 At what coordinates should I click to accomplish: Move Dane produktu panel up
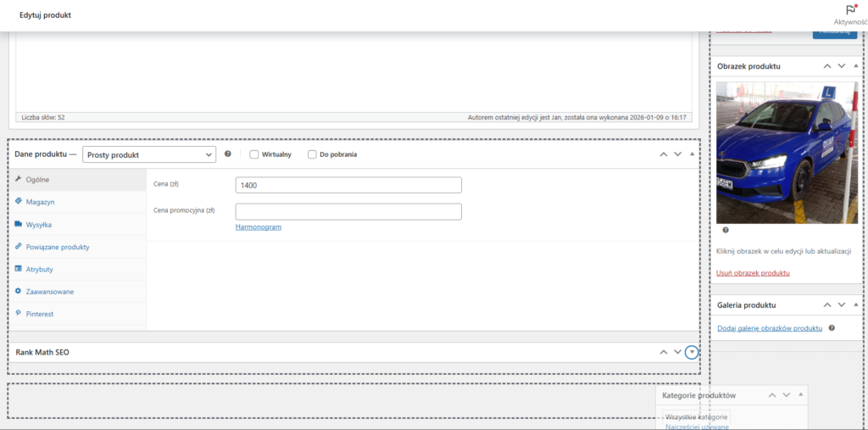[663, 154]
